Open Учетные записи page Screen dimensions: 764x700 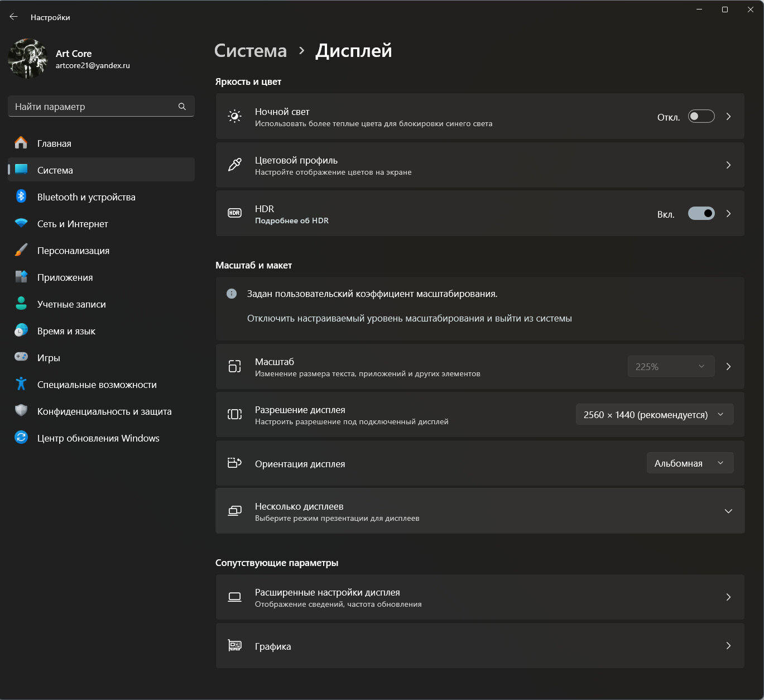pyautogui.click(x=101, y=304)
